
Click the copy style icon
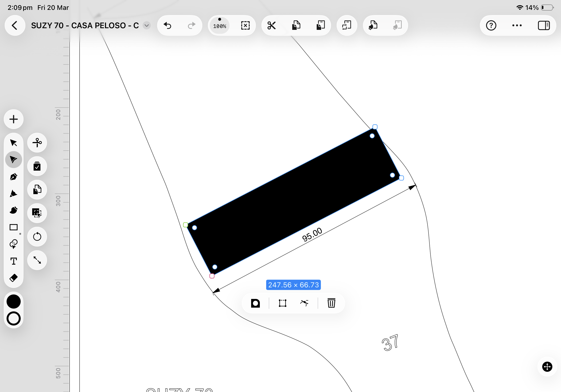(373, 25)
